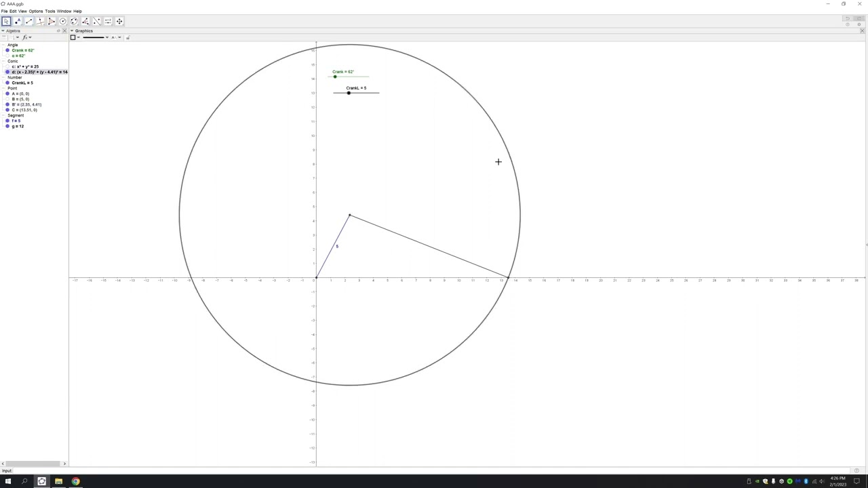This screenshot has height=488, width=868.
Task: Select the Circle with Center tool
Action: pyautogui.click(x=62, y=21)
